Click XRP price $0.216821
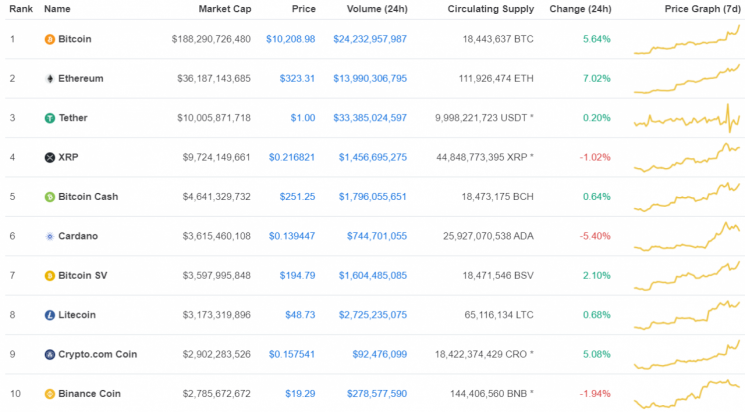 [292, 157]
